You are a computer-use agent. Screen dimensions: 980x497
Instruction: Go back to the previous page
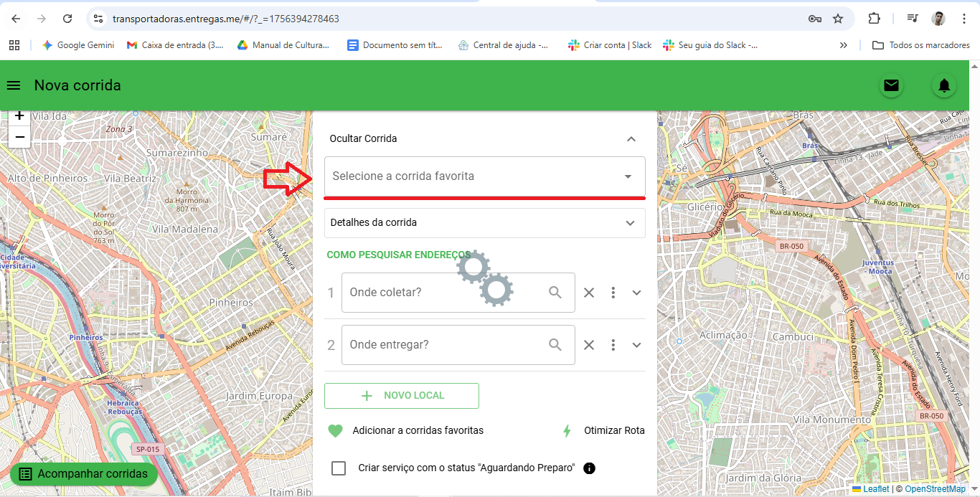coord(16,19)
